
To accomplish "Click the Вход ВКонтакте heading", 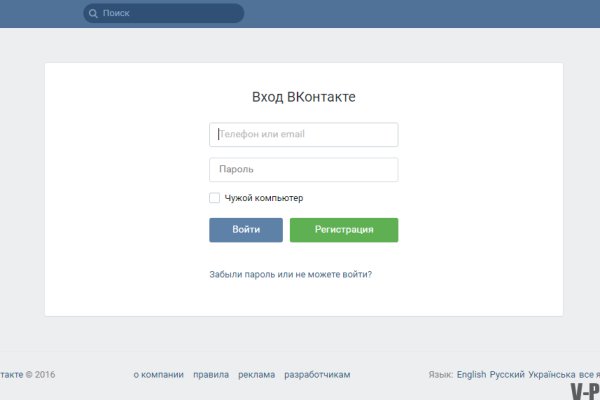I will pyautogui.click(x=303, y=97).
